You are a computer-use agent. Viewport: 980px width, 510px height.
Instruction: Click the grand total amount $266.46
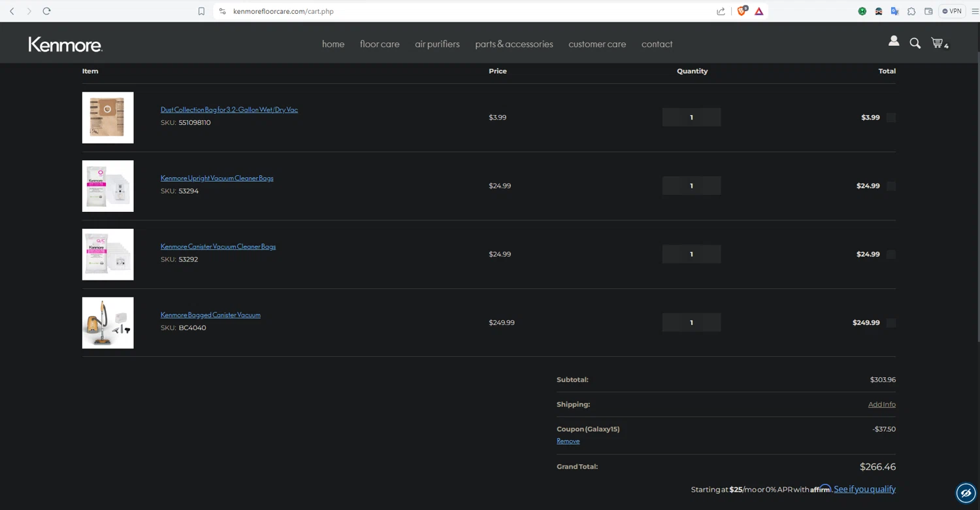pyautogui.click(x=877, y=467)
